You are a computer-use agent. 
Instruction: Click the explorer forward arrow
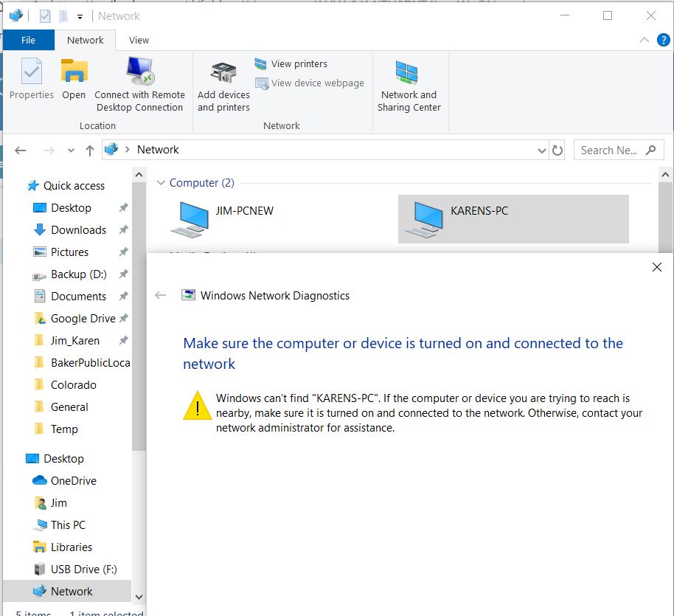49,150
